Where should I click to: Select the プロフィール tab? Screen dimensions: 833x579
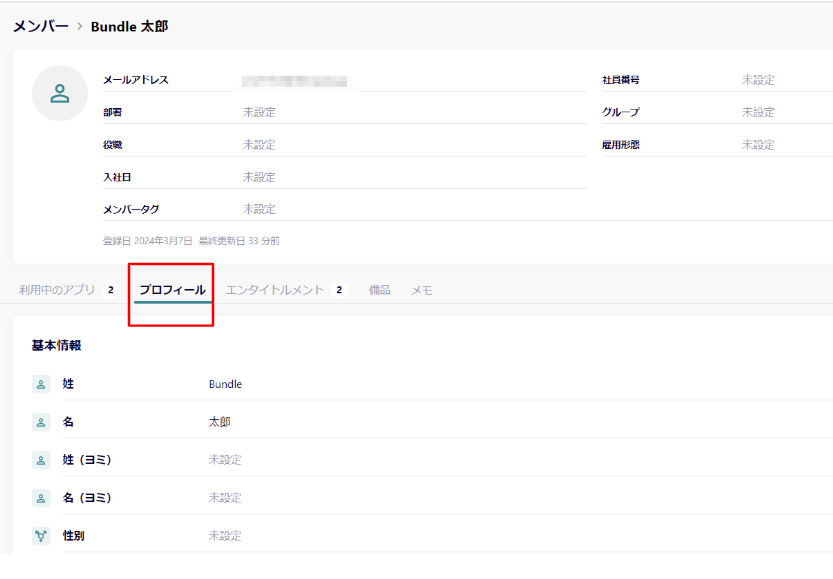click(x=172, y=290)
